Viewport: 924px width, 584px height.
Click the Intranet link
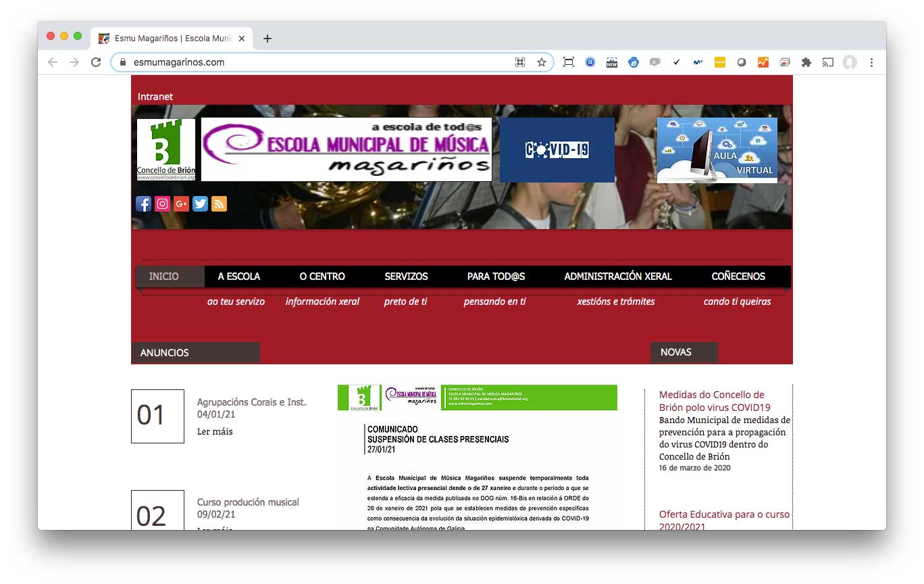155,97
